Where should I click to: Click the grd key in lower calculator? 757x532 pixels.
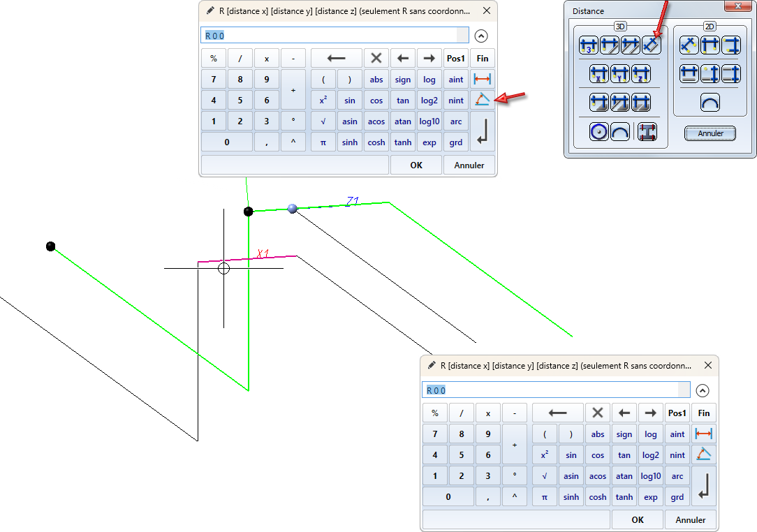(677, 497)
